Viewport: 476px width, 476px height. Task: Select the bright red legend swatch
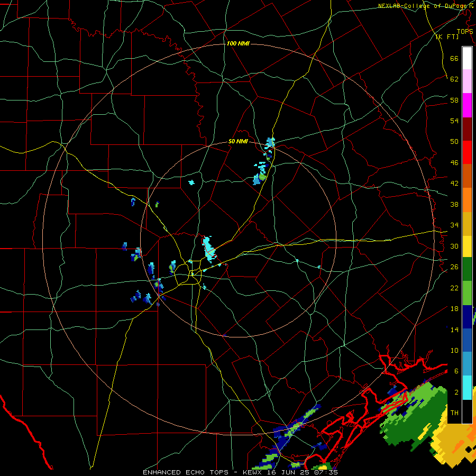tap(467, 152)
